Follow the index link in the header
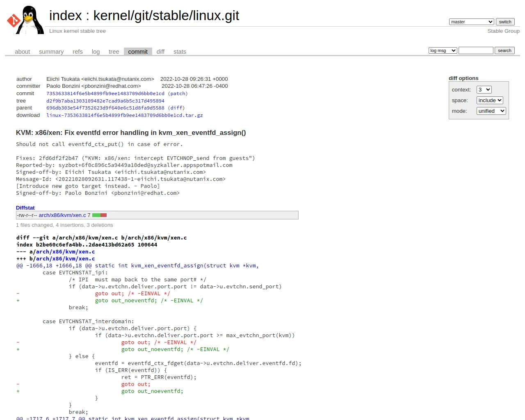This screenshot has width=525, height=420. [66, 16]
